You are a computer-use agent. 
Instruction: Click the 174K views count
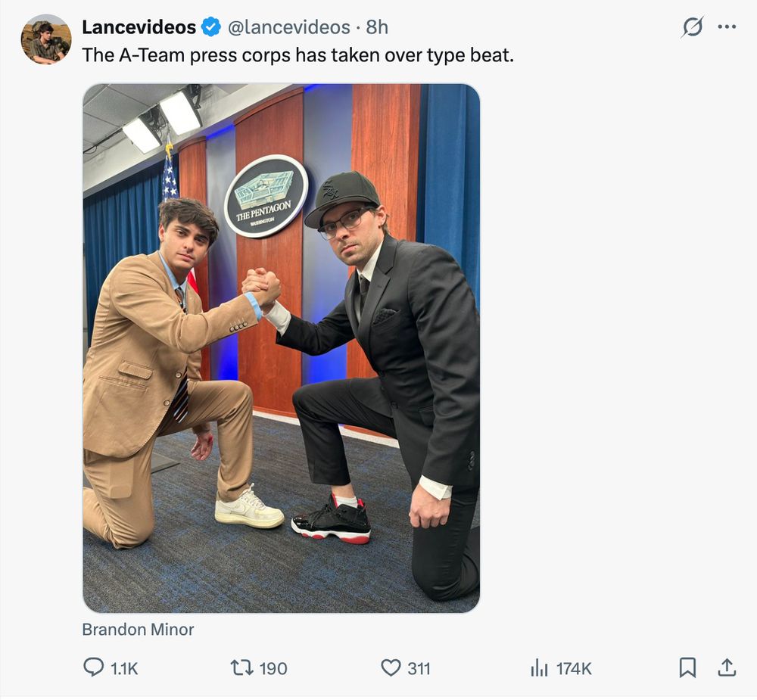pos(574,669)
